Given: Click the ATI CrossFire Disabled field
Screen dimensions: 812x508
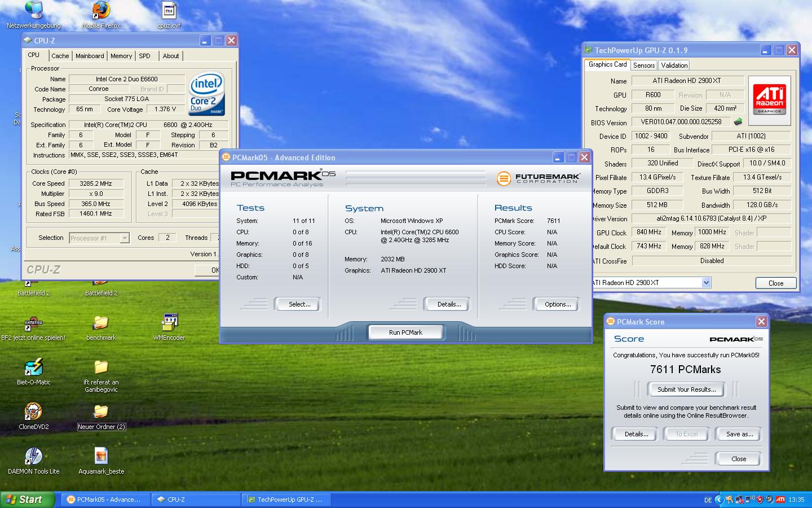Looking at the screenshot, I should pyautogui.click(x=712, y=261).
